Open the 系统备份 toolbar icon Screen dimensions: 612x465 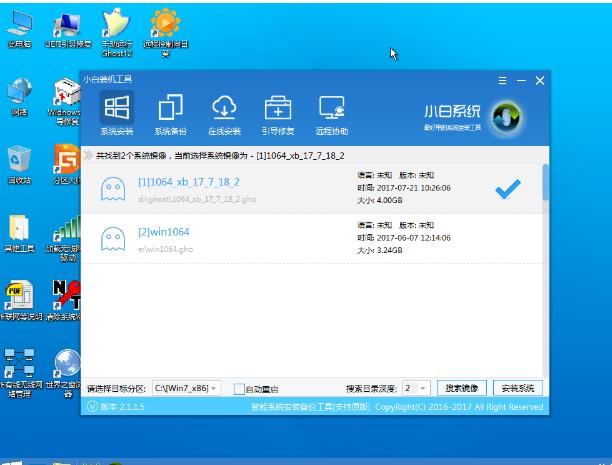coord(171,107)
